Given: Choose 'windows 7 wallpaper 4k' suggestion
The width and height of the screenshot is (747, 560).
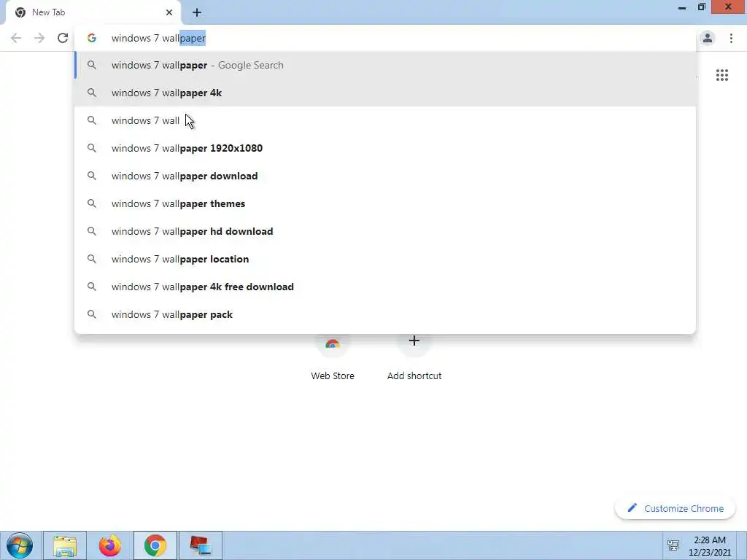Looking at the screenshot, I should pyautogui.click(x=385, y=93).
